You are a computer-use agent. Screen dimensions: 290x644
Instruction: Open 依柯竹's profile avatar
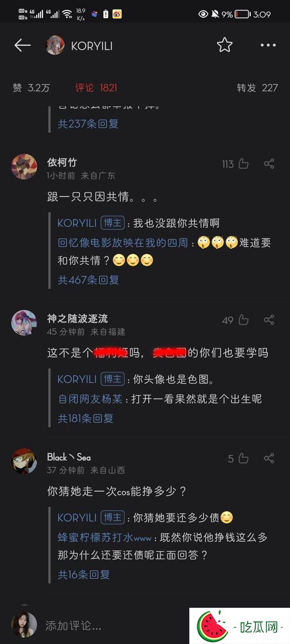click(24, 167)
